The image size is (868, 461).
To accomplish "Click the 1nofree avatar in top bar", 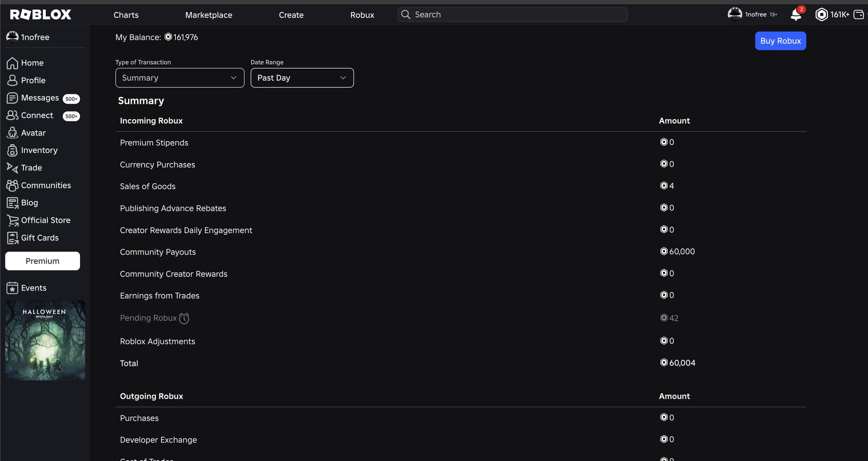I will click(735, 14).
